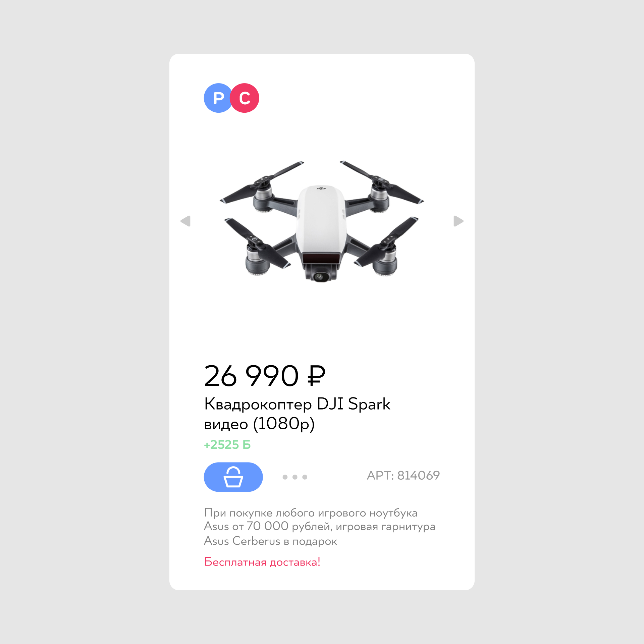Select the last gray pagination dot
The width and height of the screenshot is (644, 644).
pos(305,477)
